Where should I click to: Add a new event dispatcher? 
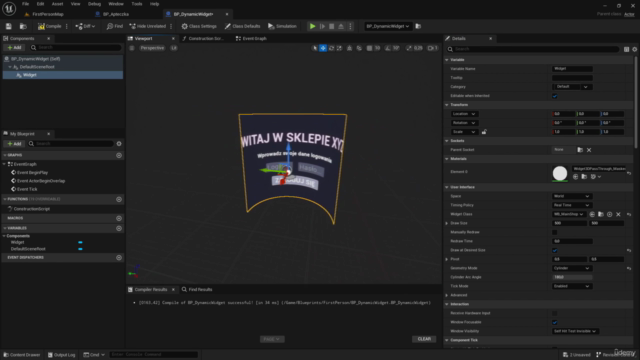click(119, 258)
